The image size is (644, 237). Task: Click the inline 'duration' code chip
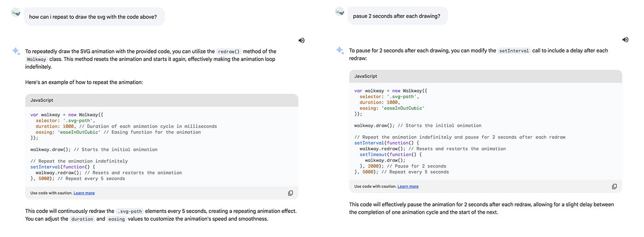[82, 219]
